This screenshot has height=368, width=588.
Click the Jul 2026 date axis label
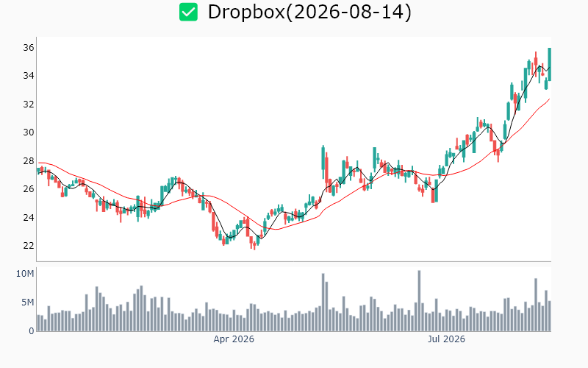[446, 339]
